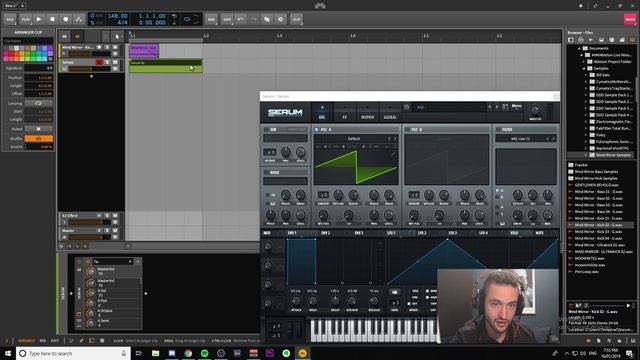Click the orange Shuffle button
This screenshot has width=640, height=360.
[x=38, y=139]
